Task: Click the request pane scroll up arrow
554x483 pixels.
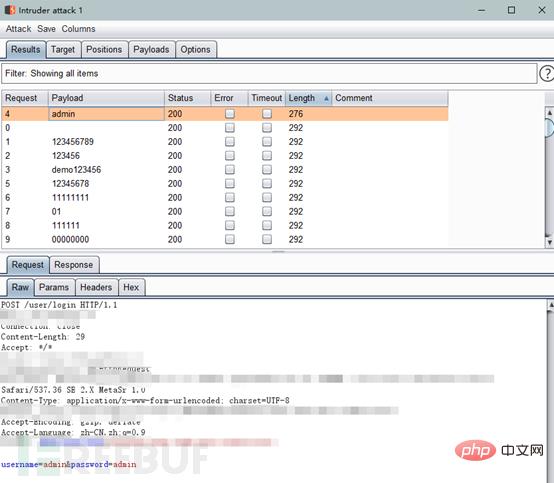Action: pyautogui.click(x=550, y=305)
